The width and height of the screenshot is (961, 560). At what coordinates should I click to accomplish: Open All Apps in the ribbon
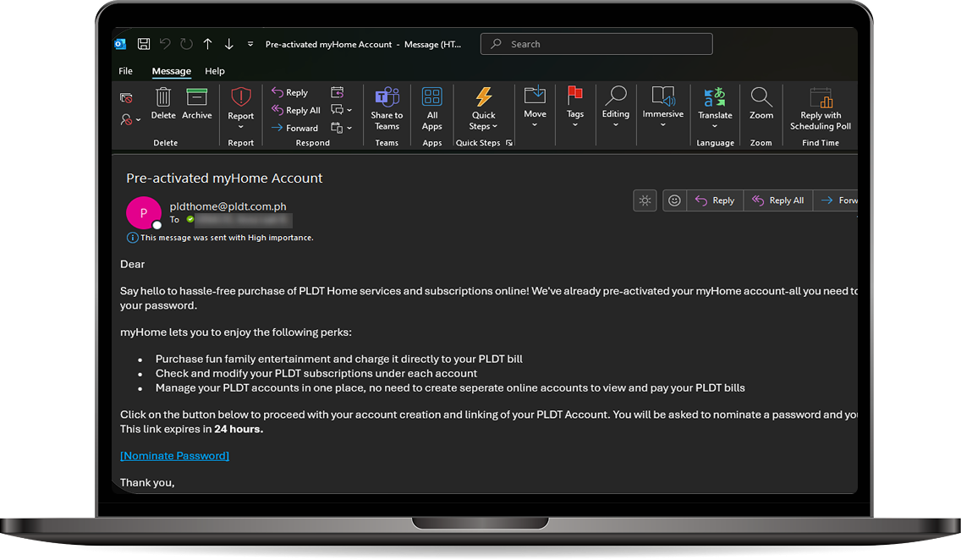[x=432, y=97]
